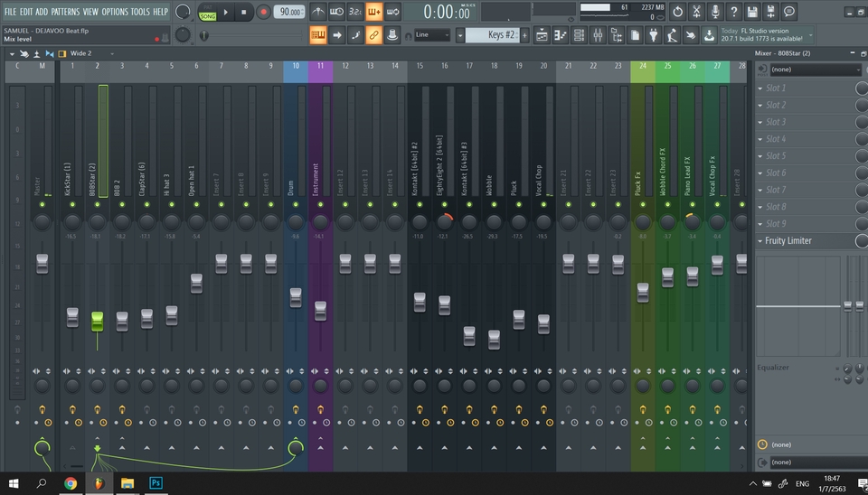Toggle the metronome icon
This screenshot has height=495, width=868.
(x=317, y=11)
